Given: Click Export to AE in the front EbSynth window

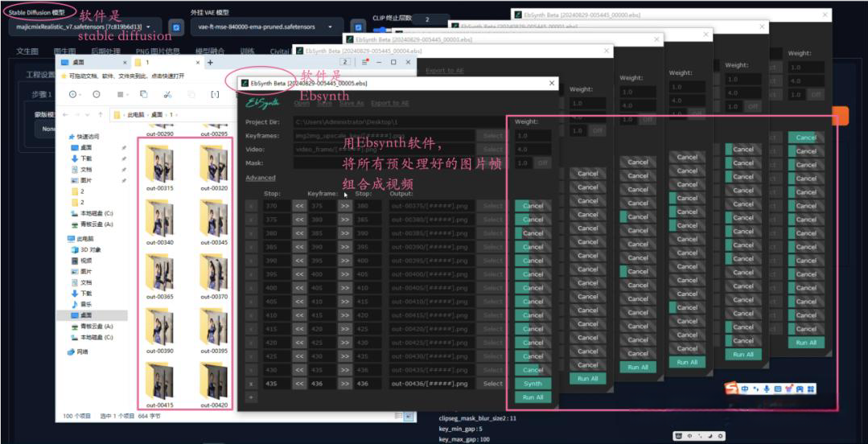Looking at the screenshot, I should 389,103.
